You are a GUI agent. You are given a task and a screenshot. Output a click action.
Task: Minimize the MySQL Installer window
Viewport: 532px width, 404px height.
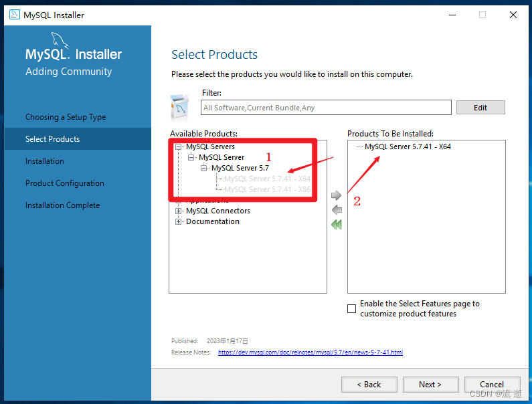click(452, 15)
